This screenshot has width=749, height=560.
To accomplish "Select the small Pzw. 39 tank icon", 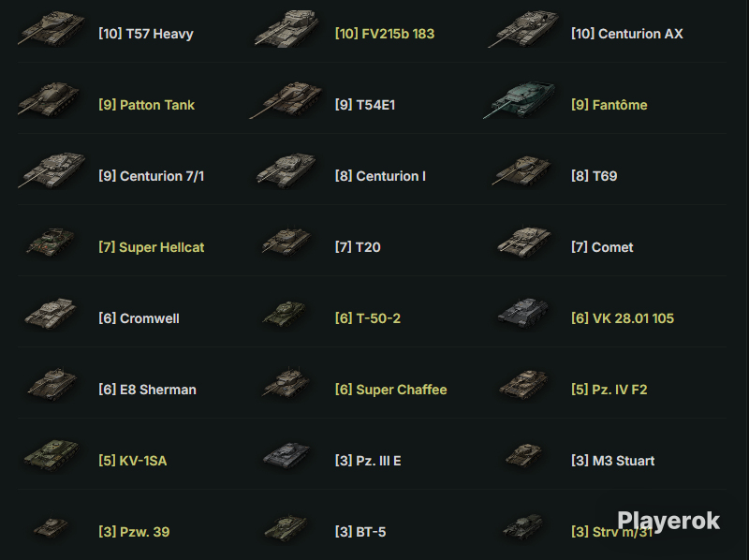I will tap(51, 527).
